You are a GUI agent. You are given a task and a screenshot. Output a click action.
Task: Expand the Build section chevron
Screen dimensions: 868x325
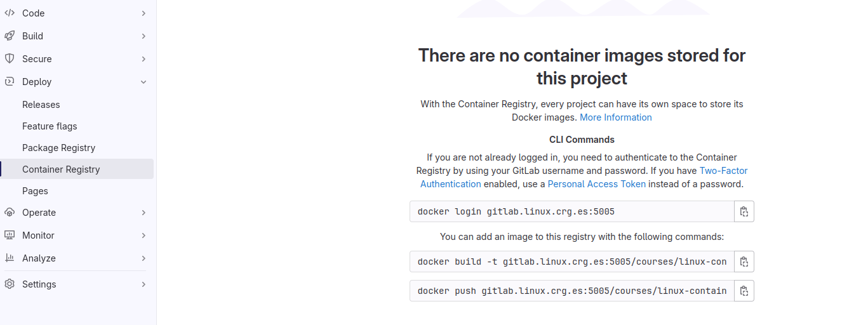(x=144, y=36)
